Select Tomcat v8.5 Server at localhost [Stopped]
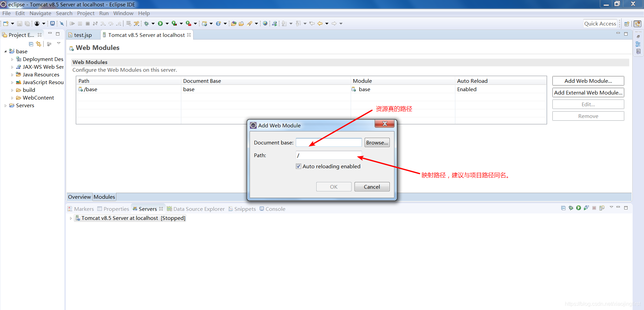Image resolution: width=644 pixels, height=310 pixels. click(130, 218)
